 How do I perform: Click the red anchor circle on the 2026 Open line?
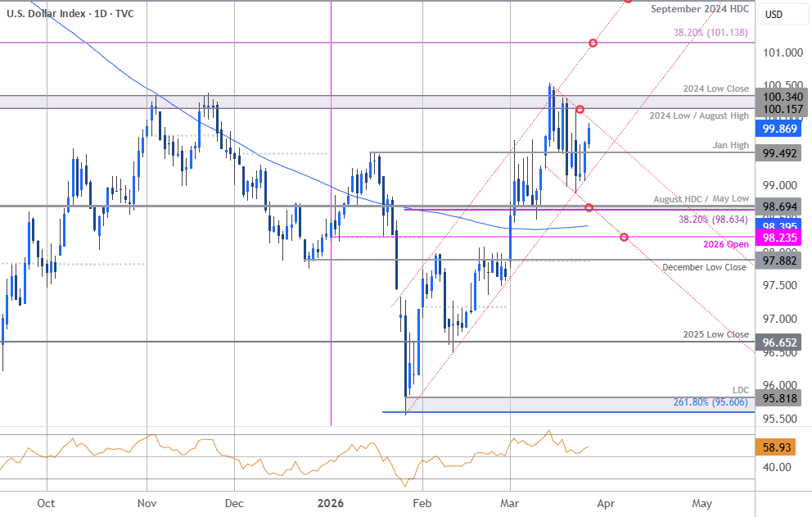coord(624,237)
